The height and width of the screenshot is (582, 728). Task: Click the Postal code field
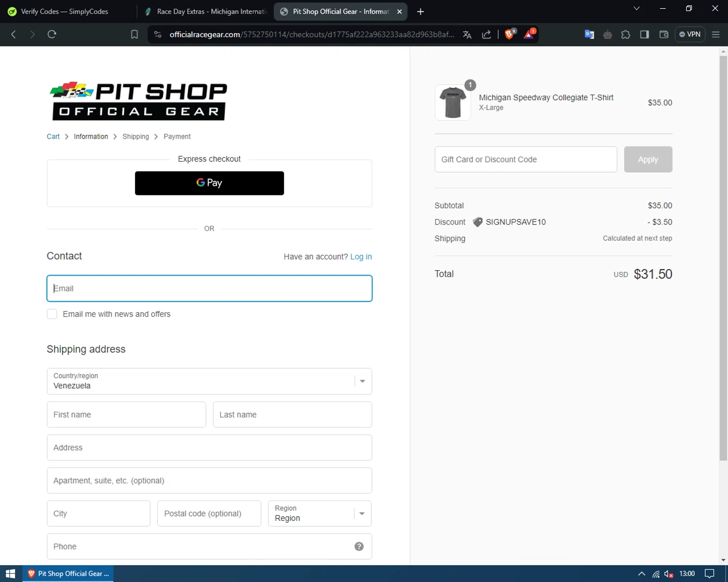pos(209,514)
